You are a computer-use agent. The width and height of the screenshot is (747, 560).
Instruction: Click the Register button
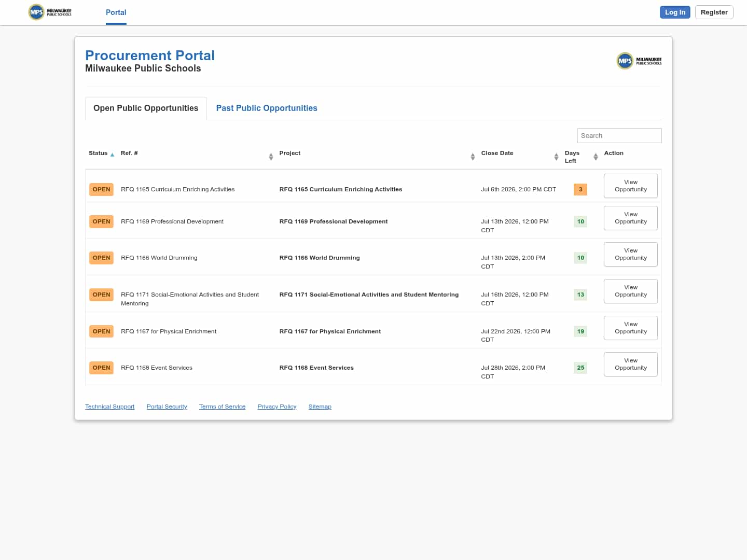pyautogui.click(x=714, y=12)
